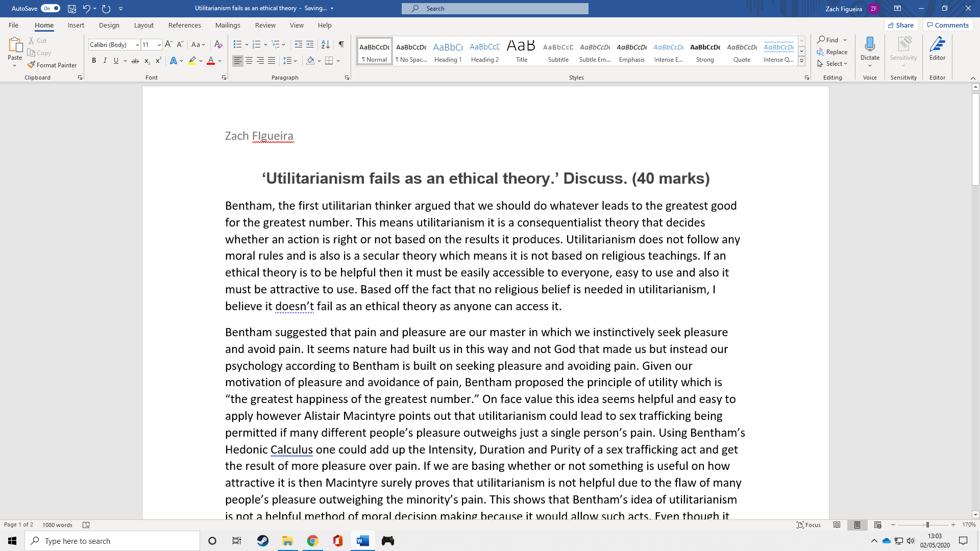
Task: Switch to Read Mode view icon
Action: (837, 524)
